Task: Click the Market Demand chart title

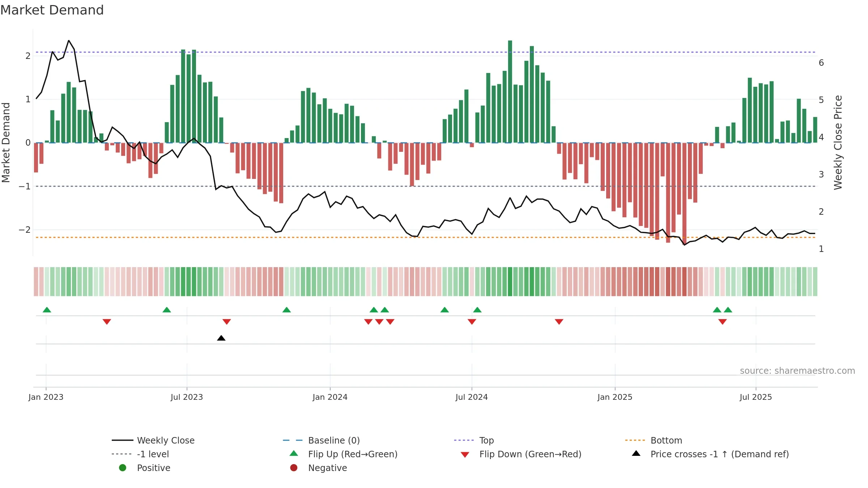Action: [52, 10]
